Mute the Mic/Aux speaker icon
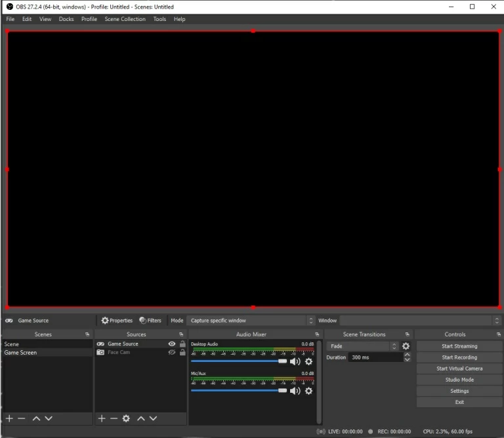This screenshot has height=438, width=504. click(x=295, y=391)
